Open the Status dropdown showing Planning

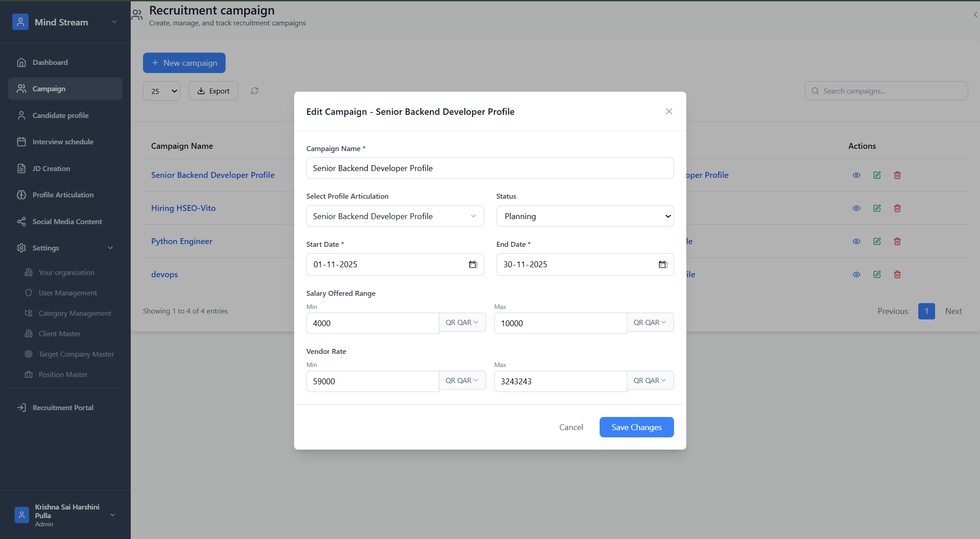[x=585, y=216]
